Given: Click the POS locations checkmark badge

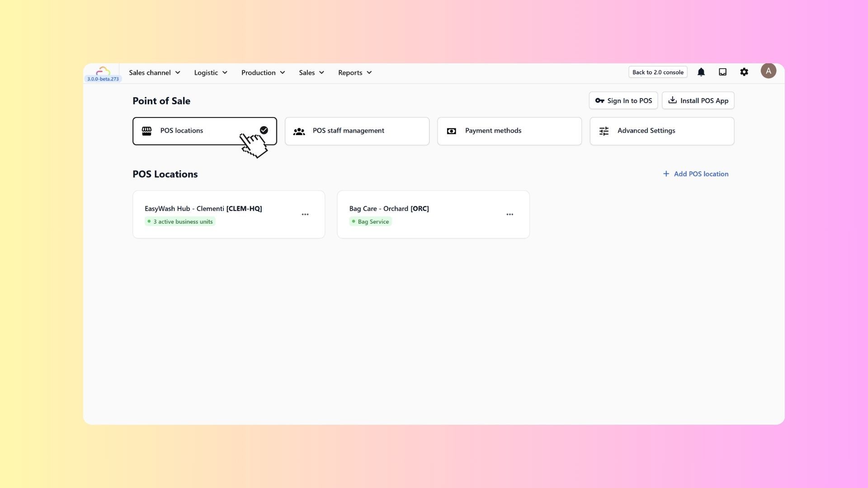Looking at the screenshot, I should click(x=264, y=130).
